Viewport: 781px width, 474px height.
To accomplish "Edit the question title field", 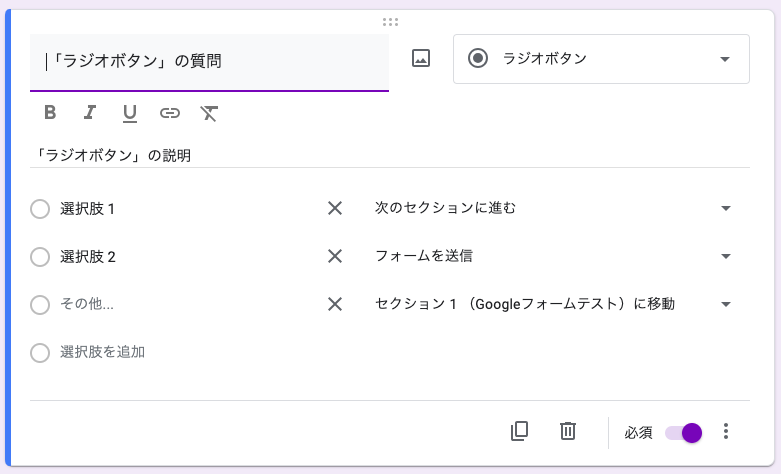I will pyautogui.click(x=210, y=61).
